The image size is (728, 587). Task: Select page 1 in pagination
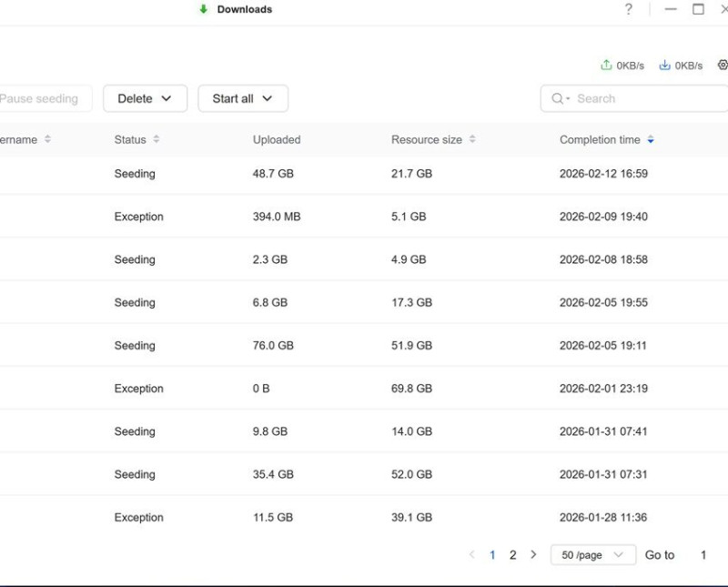click(492, 554)
